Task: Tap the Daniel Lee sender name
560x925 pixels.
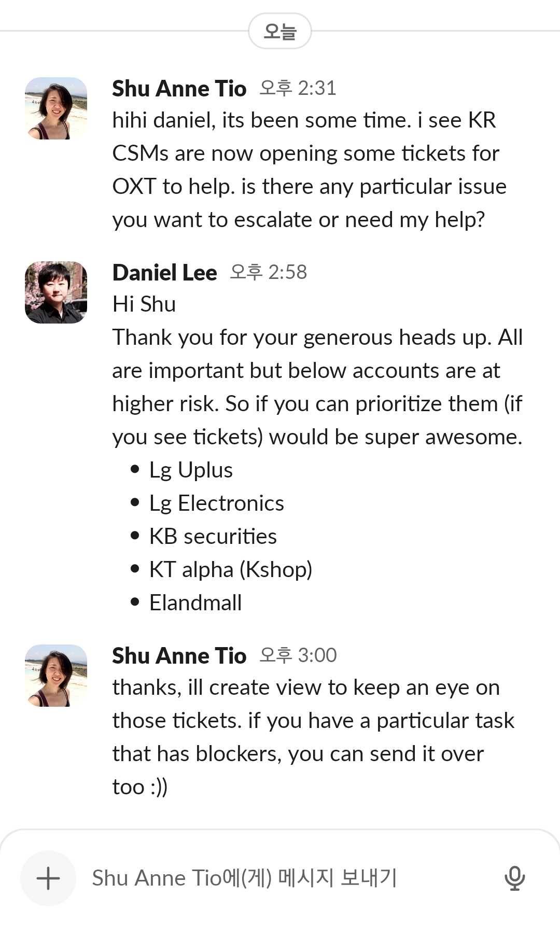Action: click(164, 273)
